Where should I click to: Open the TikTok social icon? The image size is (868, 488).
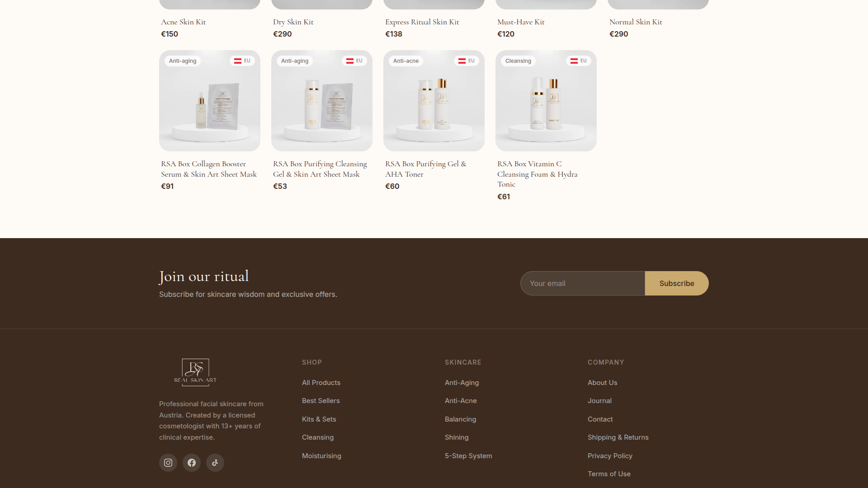click(x=215, y=463)
